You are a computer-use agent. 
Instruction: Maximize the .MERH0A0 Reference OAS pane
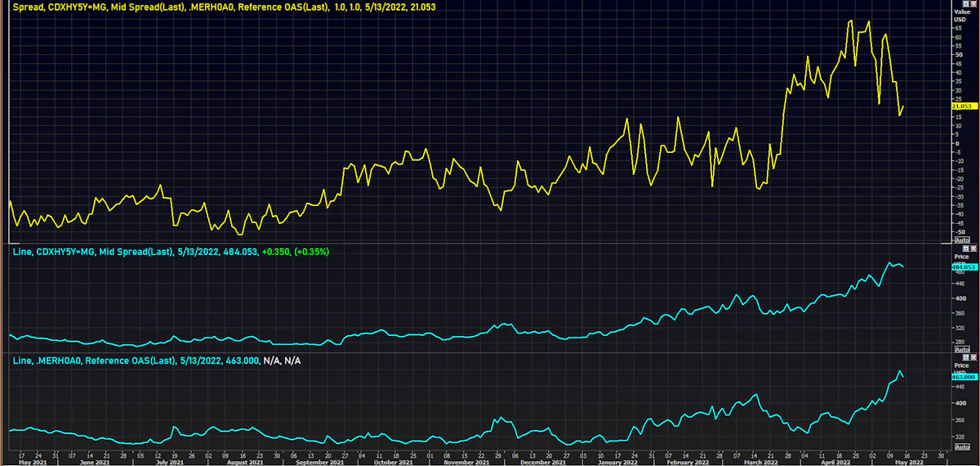coord(966,357)
